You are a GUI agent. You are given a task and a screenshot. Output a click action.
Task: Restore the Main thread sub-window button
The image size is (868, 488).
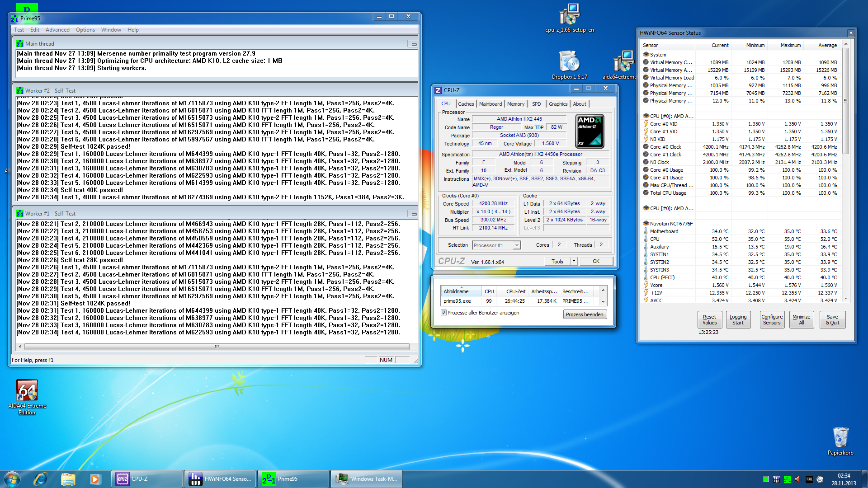click(413, 44)
